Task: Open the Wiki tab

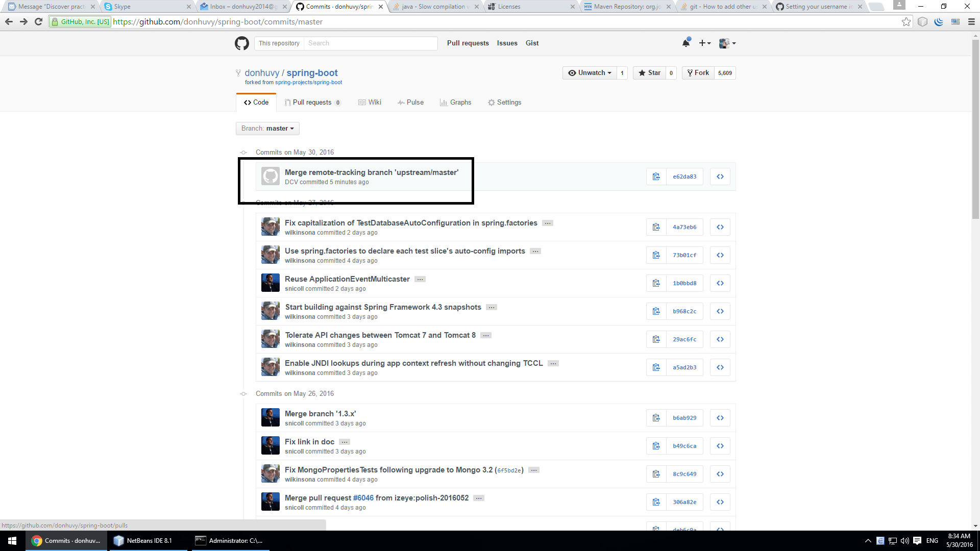Action: [370, 103]
